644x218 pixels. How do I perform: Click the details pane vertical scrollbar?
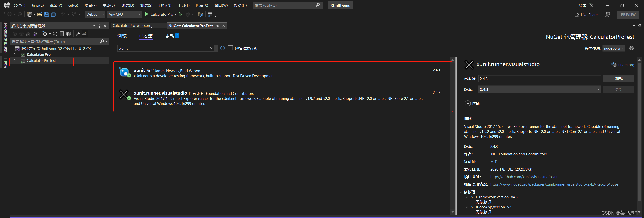[639, 131]
